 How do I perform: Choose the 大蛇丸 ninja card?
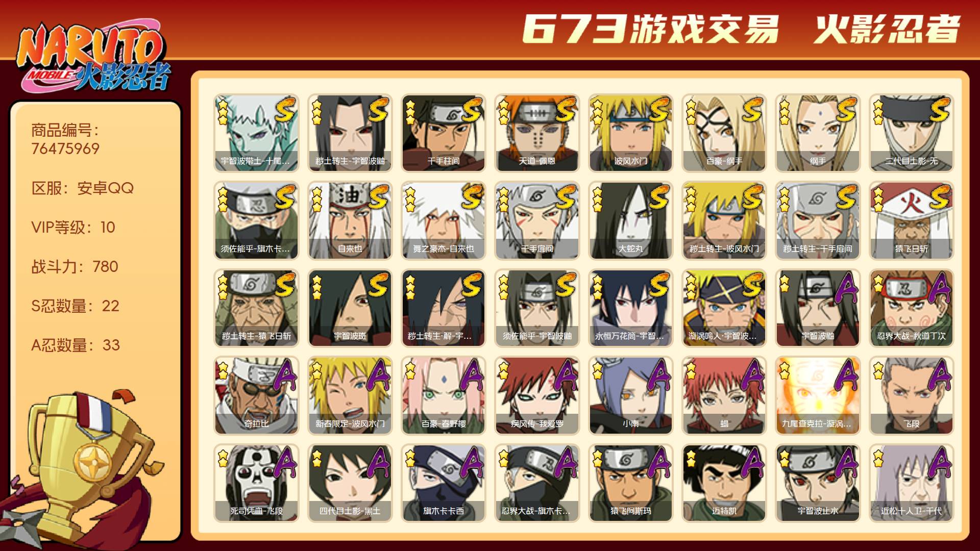pyautogui.click(x=630, y=221)
